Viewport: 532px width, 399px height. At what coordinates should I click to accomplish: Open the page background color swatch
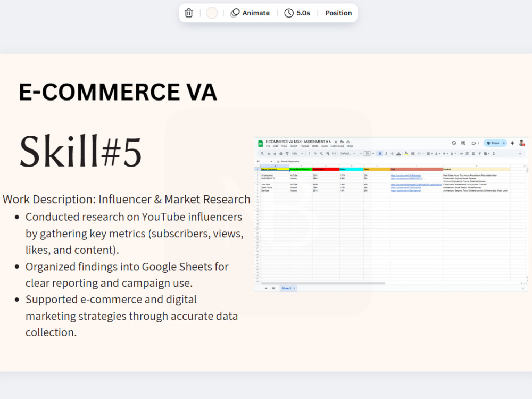[x=212, y=13]
